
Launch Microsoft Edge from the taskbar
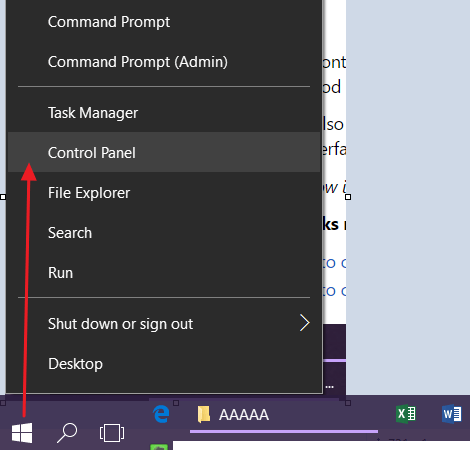[161, 414]
